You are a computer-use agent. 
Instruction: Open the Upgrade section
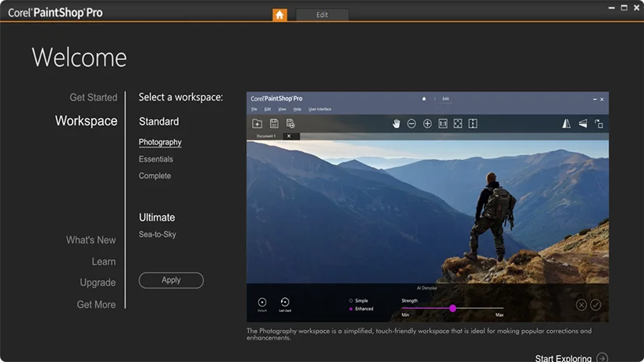(98, 282)
